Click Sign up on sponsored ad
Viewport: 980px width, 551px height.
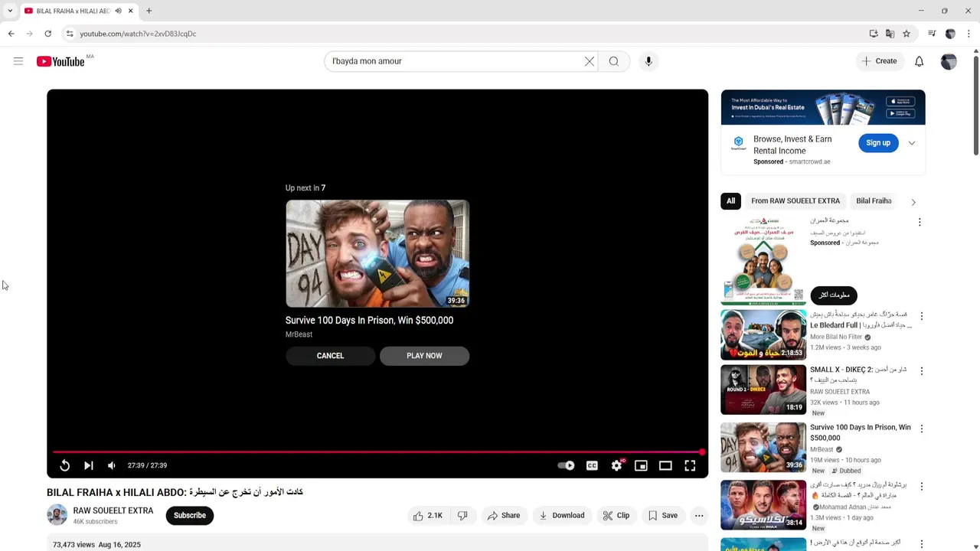[x=878, y=143]
